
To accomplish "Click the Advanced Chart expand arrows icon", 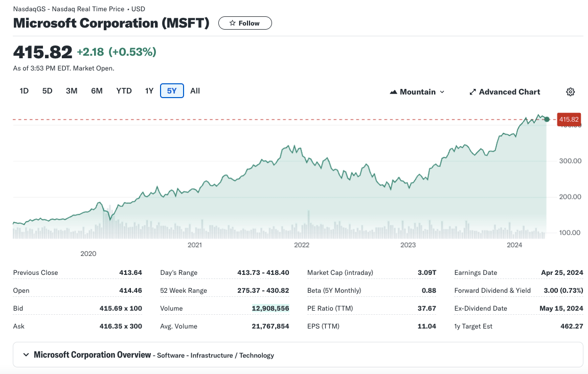I will [x=472, y=92].
